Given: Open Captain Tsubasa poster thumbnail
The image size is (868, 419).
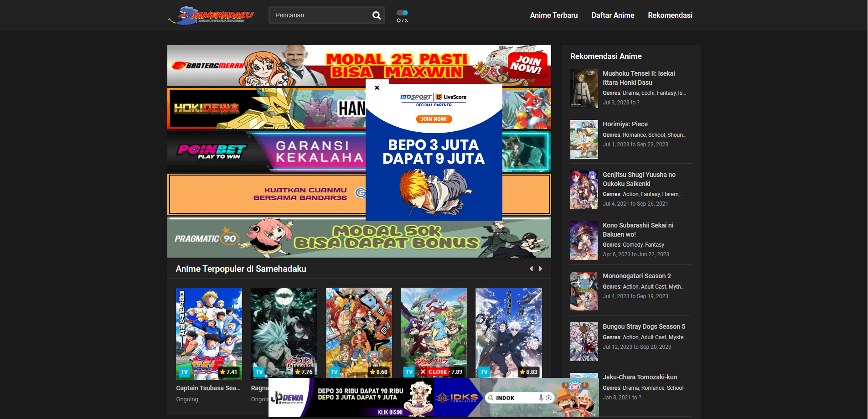Looking at the screenshot, I should click(209, 333).
